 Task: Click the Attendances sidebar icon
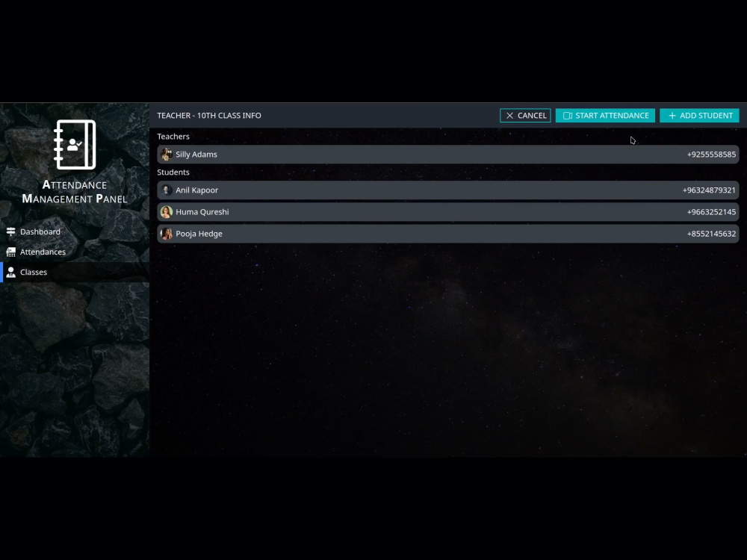tap(11, 252)
